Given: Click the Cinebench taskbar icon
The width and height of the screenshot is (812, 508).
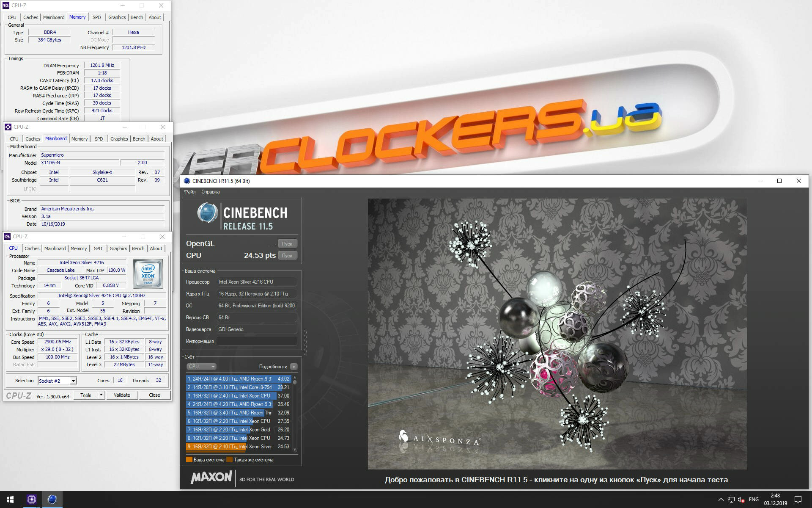Looking at the screenshot, I should pyautogui.click(x=52, y=500).
